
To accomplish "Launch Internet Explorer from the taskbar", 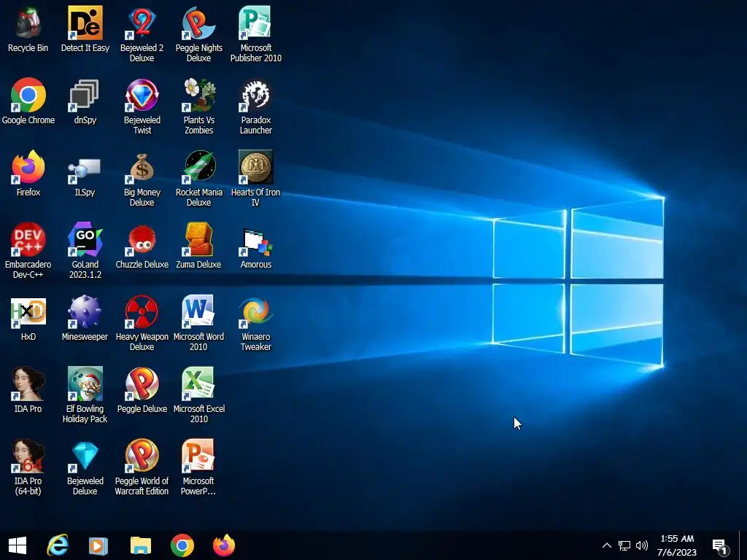I will click(57, 545).
